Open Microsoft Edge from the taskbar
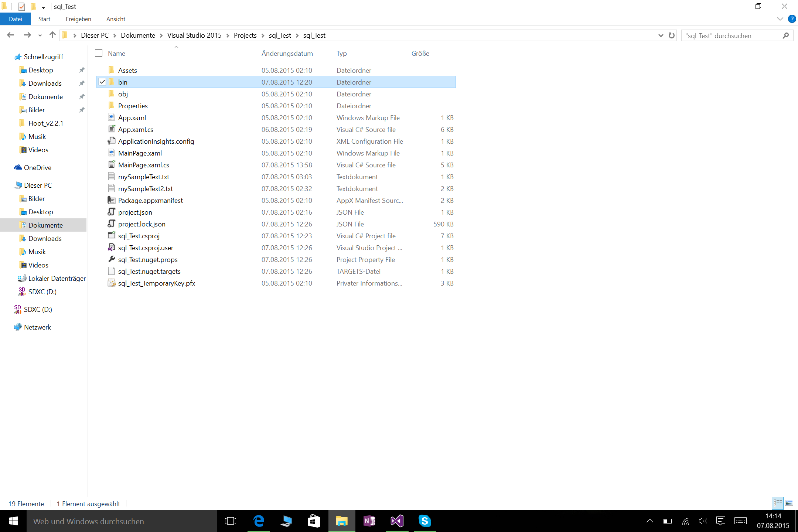The height and width of the screenshot is (532, 798). [x=259, y=521]
